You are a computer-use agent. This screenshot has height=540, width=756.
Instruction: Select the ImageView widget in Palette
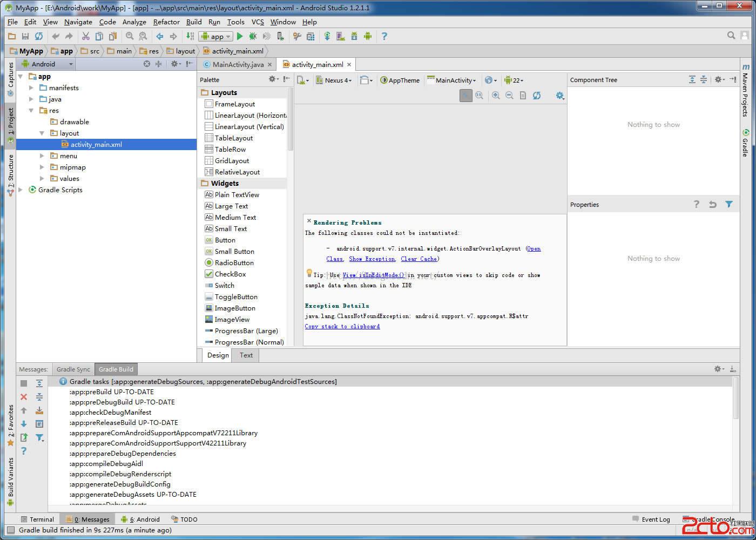[232, 319]
